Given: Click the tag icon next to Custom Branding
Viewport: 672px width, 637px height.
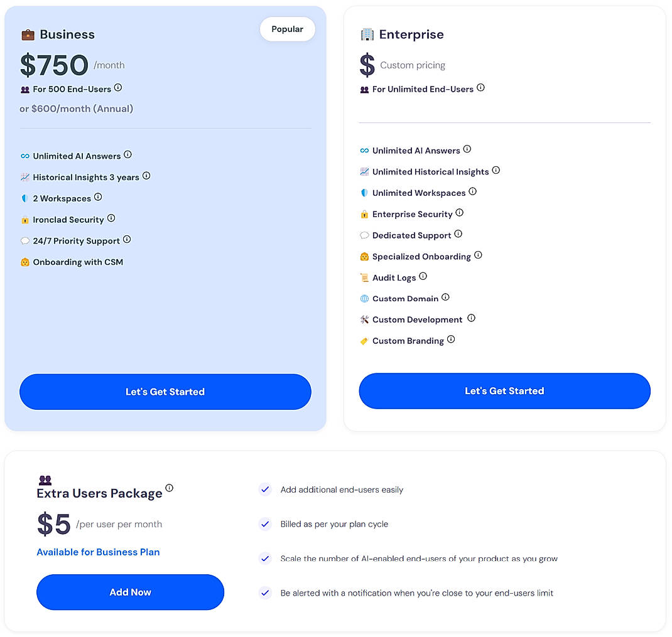Looking at the screenshot, I should tap(364, 341).
